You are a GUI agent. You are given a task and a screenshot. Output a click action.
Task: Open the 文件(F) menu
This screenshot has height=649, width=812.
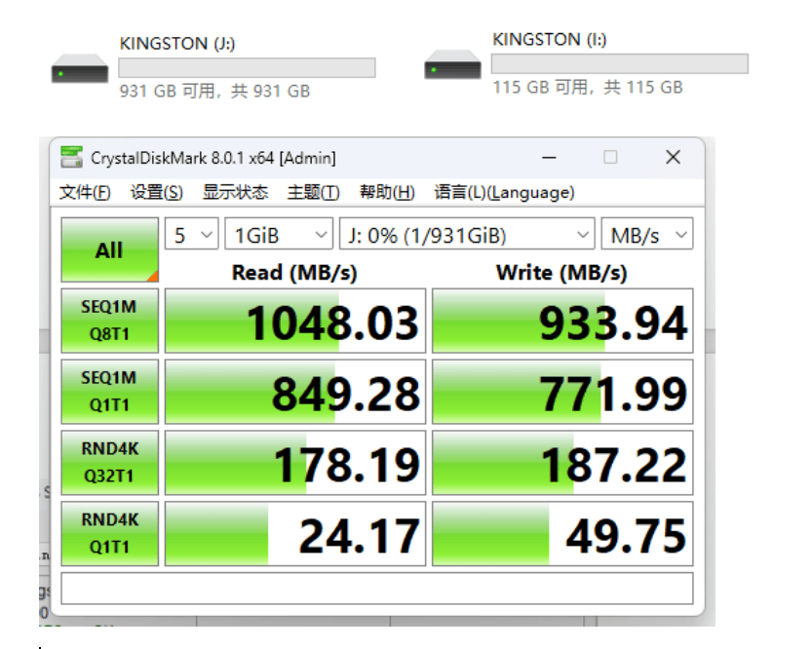tap(85, 192)
